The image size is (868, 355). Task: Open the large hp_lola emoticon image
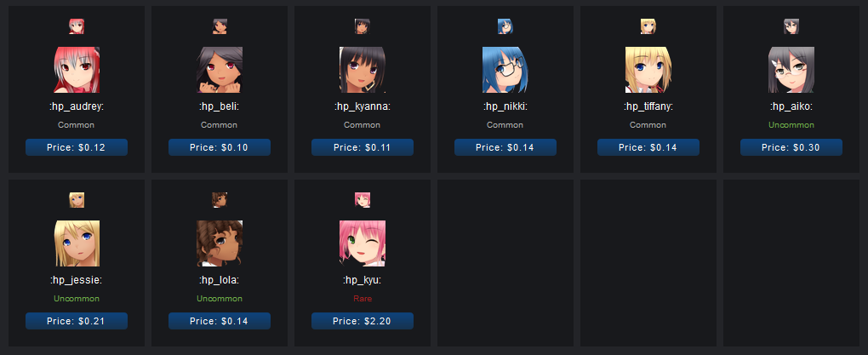click(x=220, y=243)
